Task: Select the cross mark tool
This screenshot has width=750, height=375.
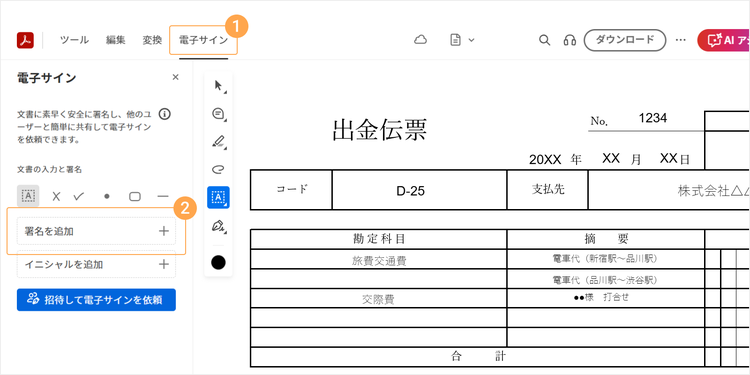Action: click(56, 196)
